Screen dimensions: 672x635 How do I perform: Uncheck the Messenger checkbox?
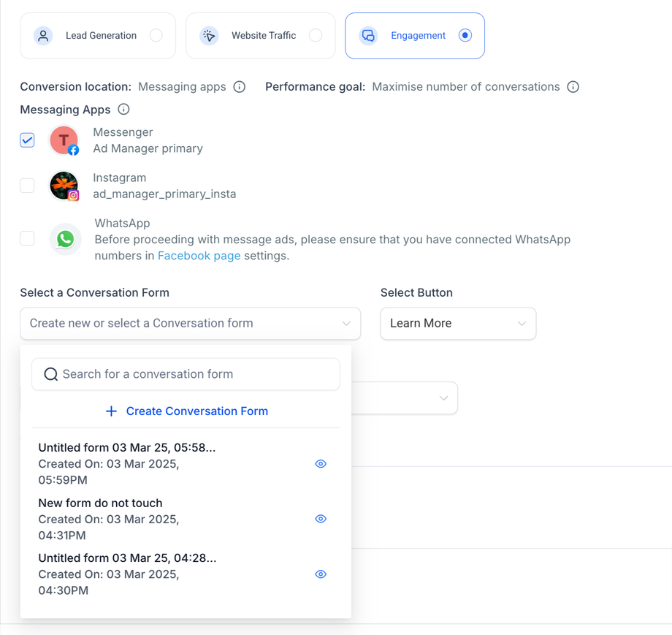(27, 140)
